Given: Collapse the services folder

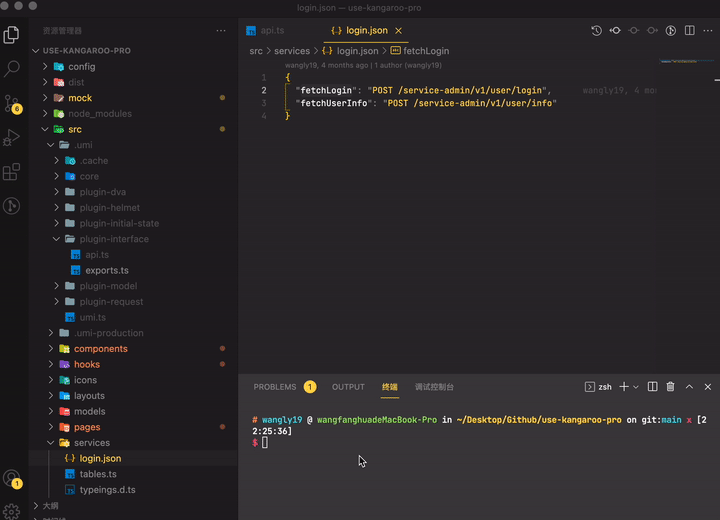Looking at the screenshot, I should (51, 443).
